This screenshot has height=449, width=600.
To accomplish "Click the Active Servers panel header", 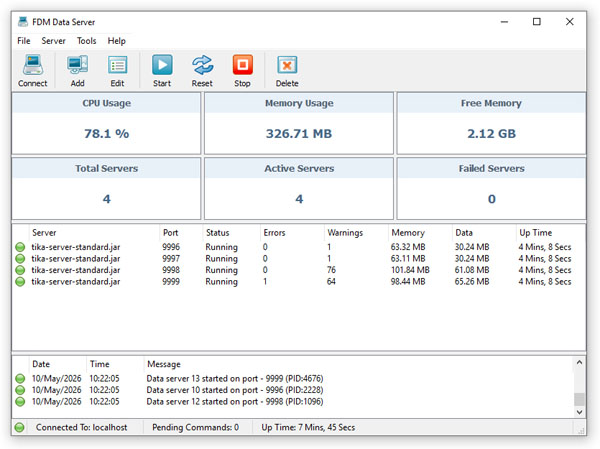I will 299,168.
